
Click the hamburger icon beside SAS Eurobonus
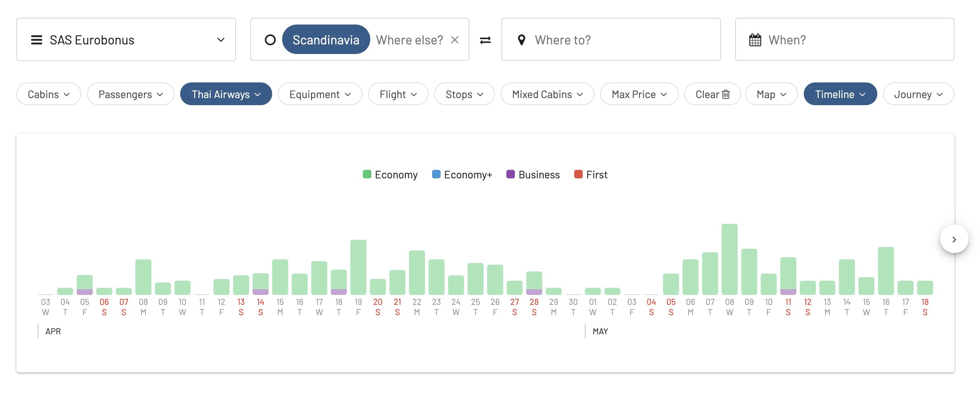click(x=37, y=40)
